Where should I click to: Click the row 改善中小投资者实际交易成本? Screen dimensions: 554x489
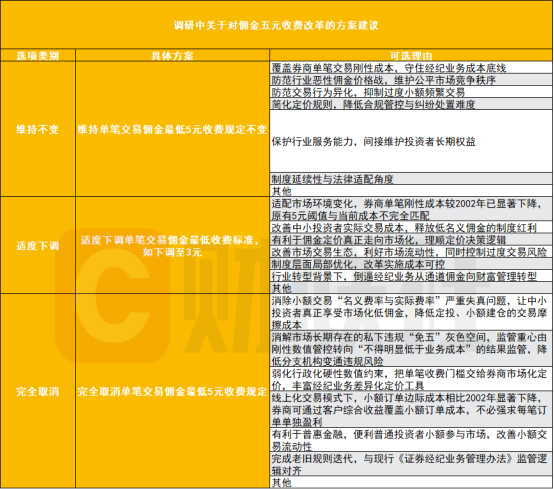[411, 228]
